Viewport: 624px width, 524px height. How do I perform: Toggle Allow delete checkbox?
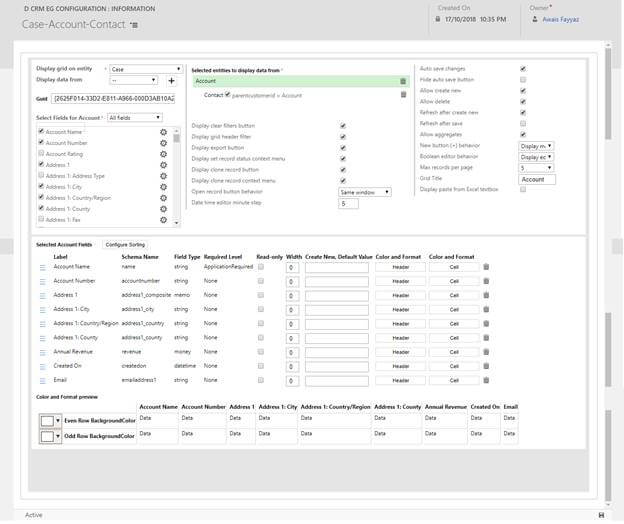coord(523,101)
